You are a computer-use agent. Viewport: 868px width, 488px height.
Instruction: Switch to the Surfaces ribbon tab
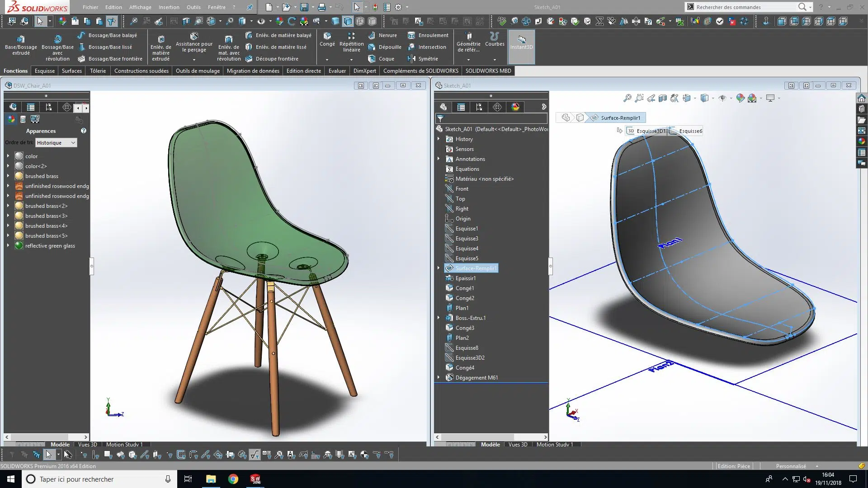point(71,71)
